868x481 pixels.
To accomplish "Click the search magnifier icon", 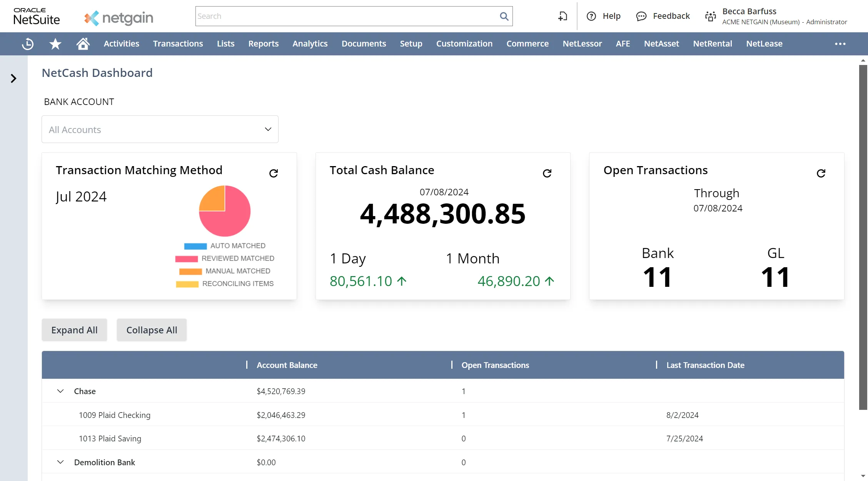I will [504, 16].
